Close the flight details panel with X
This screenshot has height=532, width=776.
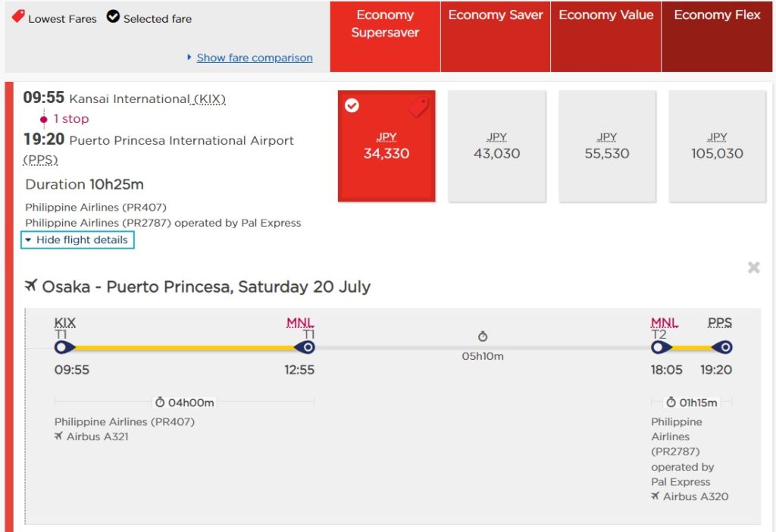753,268
